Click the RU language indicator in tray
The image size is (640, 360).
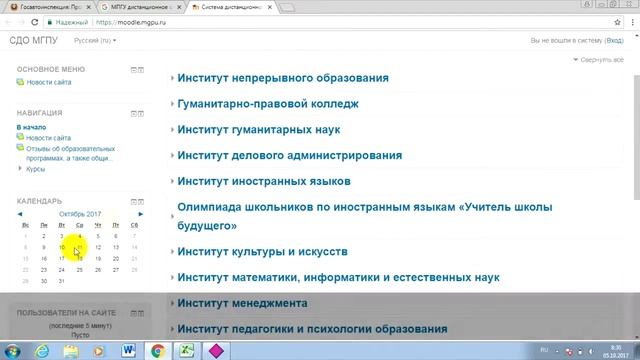pyautogui.click(x=544, y=350)
